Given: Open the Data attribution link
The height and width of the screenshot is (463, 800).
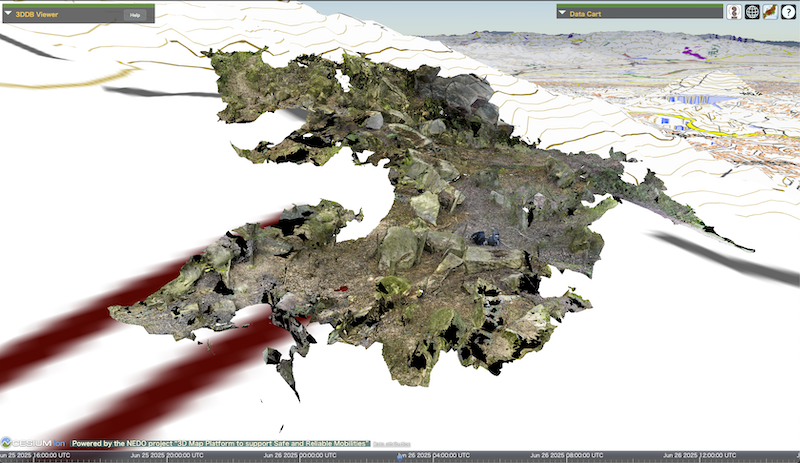Looking at the screenshot, I should [392, 444].
